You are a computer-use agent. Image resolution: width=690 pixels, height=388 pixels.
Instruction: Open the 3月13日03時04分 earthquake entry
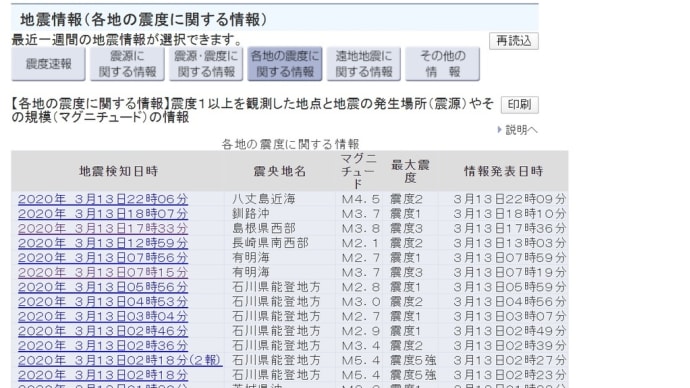click(x=103, y=316)
